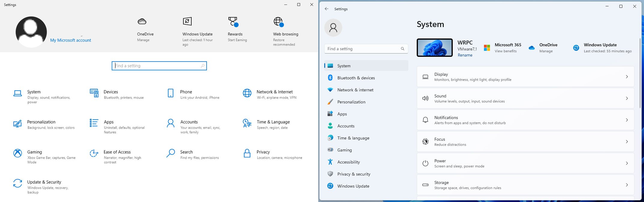
Task: Click user avatar icon in Windows 11 Settings
Action: pyautogui.click(x=333, y=28)
